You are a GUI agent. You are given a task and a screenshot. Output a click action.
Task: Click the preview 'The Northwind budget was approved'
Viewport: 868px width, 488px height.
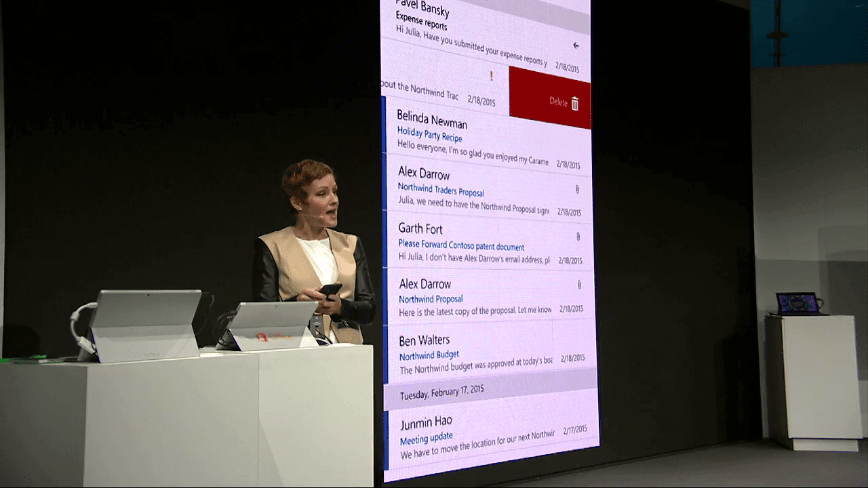coord(476,365)
